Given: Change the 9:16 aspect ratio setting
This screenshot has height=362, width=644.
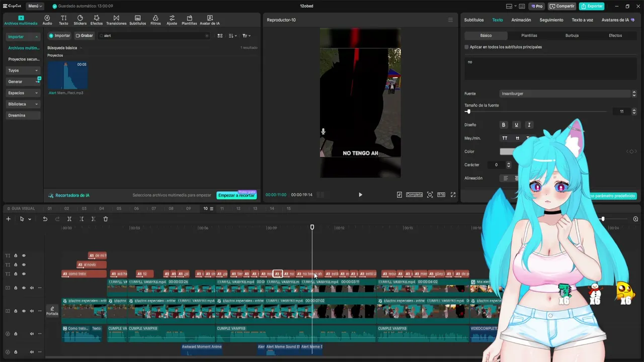Looking at the screenshot, I should [x=441, y=195].
